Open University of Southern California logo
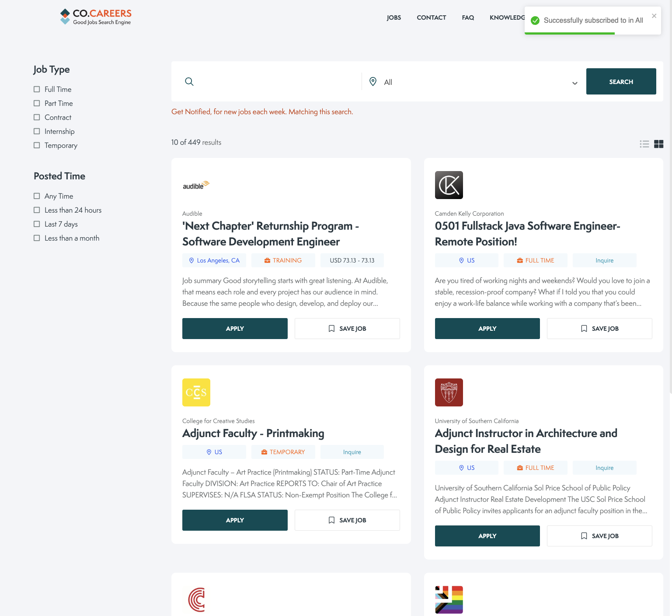 [x=449, y=392]
